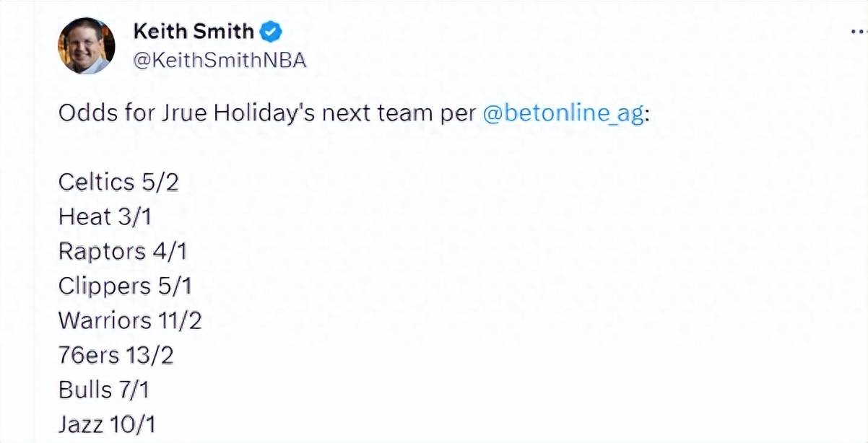Click the Heat 3/1 odds line
This screenshot has width=868, height=443.
click(105, 216)
